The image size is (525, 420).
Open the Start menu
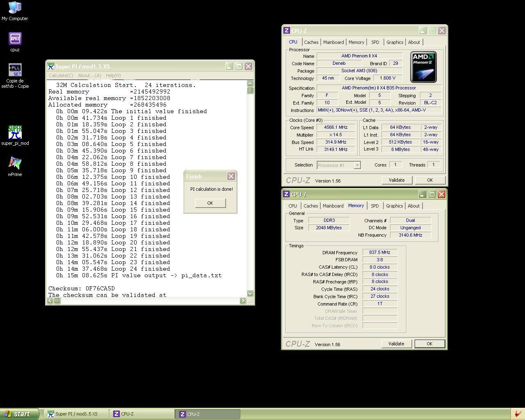point(19,414)
